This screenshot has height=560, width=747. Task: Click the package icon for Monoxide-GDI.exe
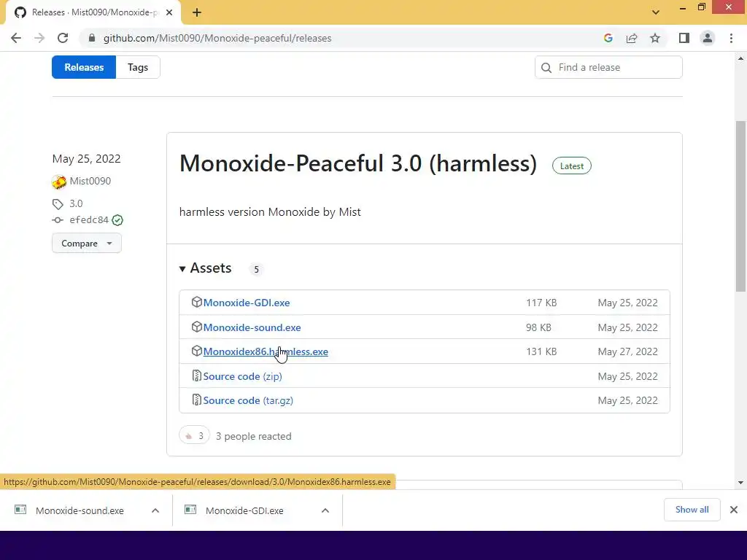[196, 302]
